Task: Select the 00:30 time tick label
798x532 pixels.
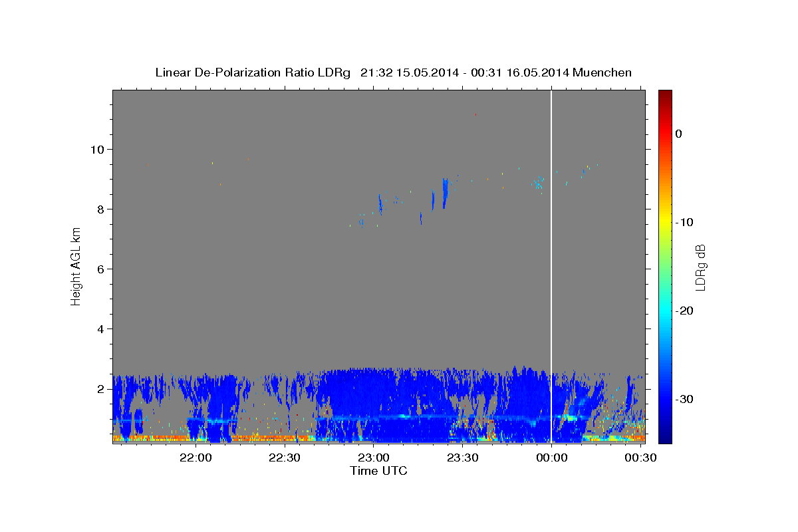Action: pos(640,458)
